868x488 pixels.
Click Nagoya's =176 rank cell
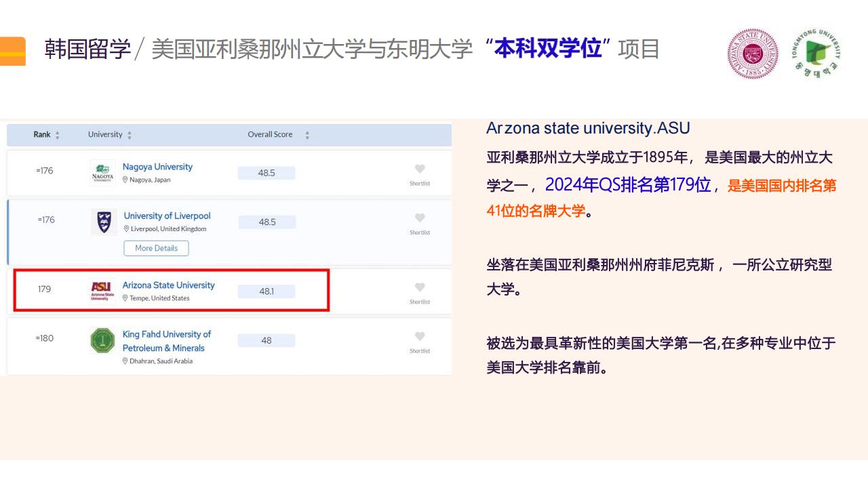tap(44, 171)
